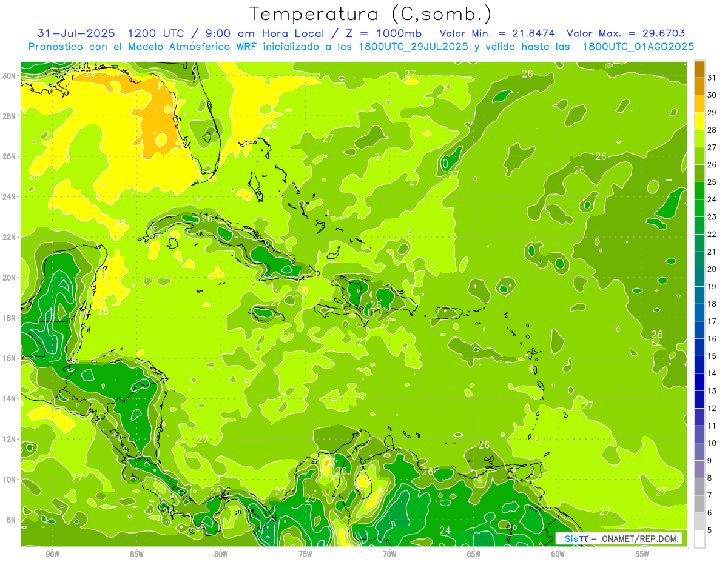Click the legend value "20"
Screen dimensions: 728x562
712,269
